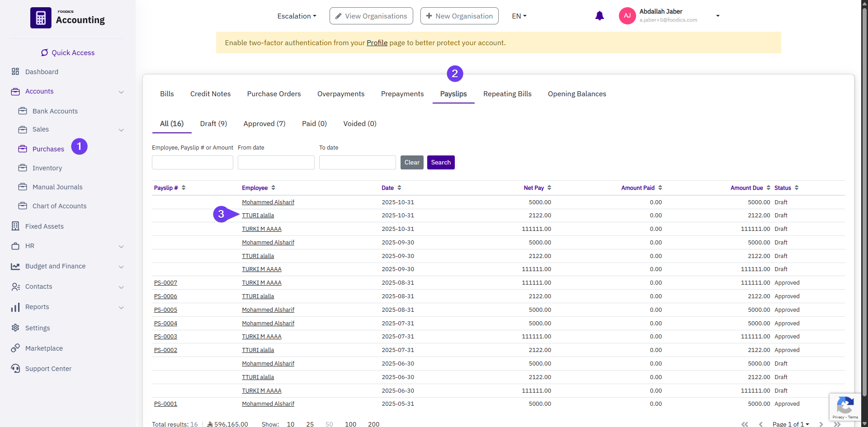
Task: Open Settings via the gear icon
Action: click(x=15, y=328)
